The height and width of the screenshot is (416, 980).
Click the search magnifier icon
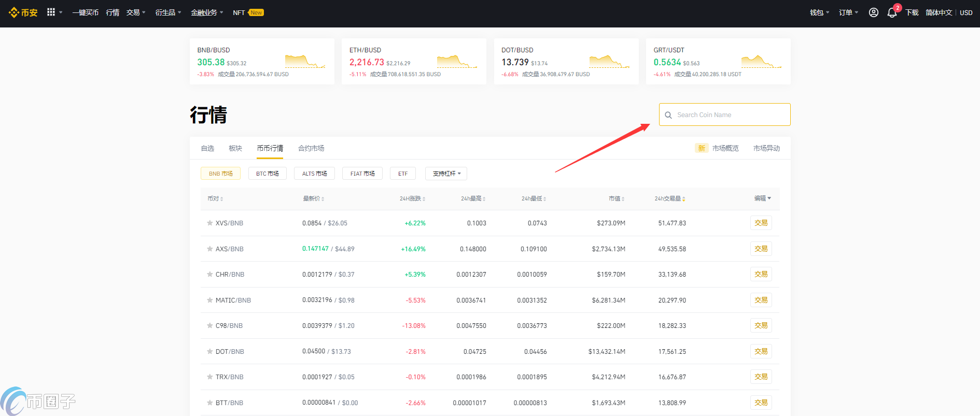point(668,115)
